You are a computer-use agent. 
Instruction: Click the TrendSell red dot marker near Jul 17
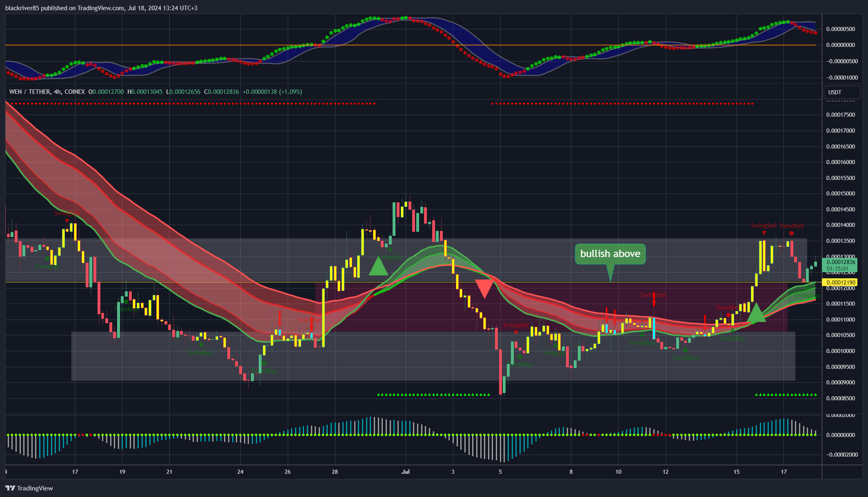click(x=791, y=233)
